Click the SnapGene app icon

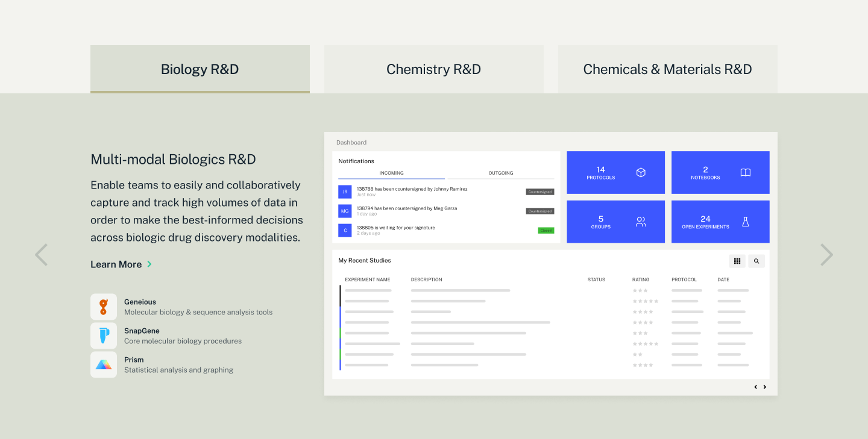coord(104,335)
